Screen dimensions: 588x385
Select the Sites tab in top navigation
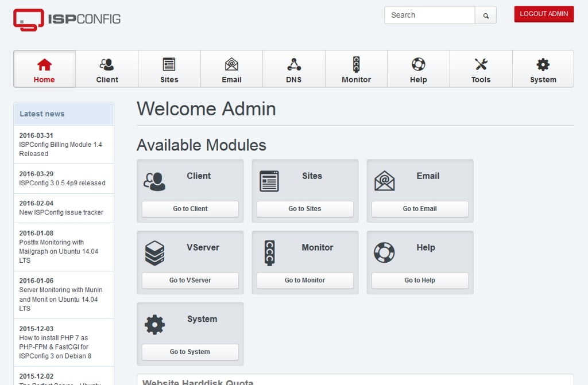coord(169,69)
